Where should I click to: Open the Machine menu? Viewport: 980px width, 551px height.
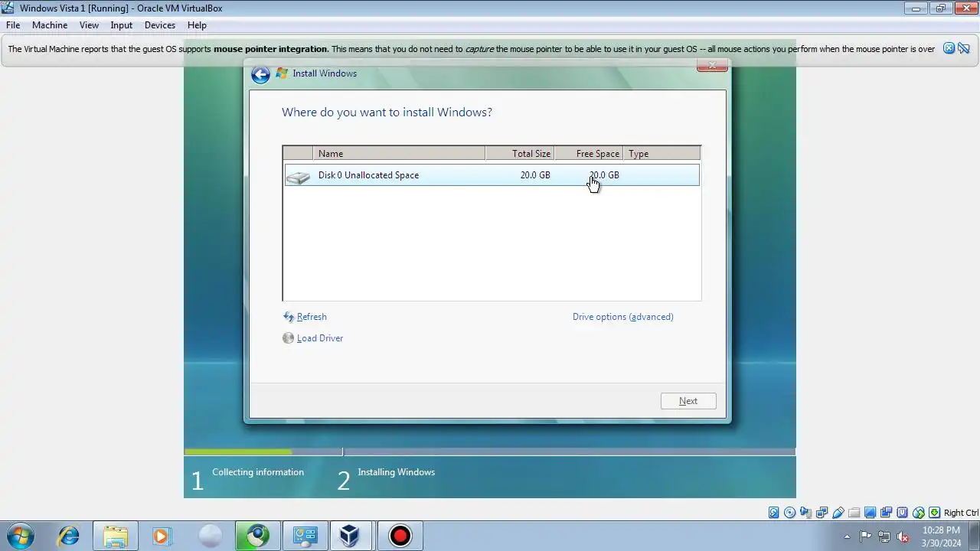tap(50, 25)
